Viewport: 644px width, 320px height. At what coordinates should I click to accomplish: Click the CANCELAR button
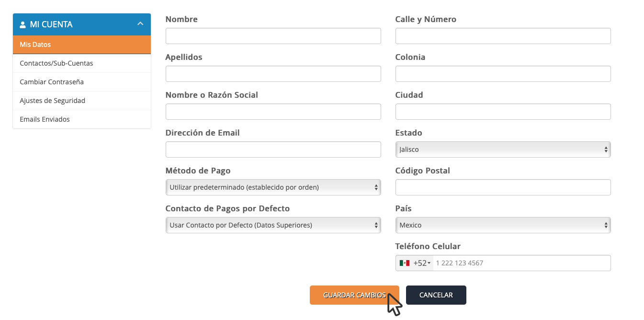pyautogui.click(x=436, y=295)
